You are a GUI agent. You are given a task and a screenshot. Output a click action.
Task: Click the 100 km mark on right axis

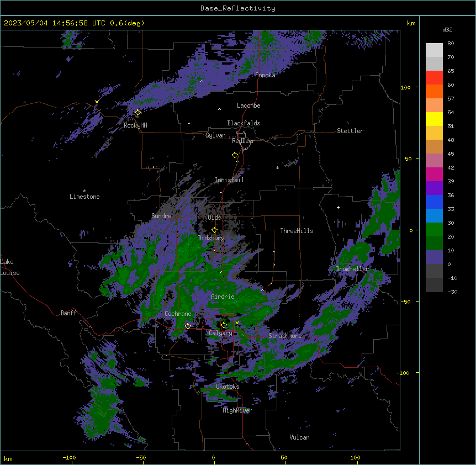pyautogui.click(x=405, y=87)
